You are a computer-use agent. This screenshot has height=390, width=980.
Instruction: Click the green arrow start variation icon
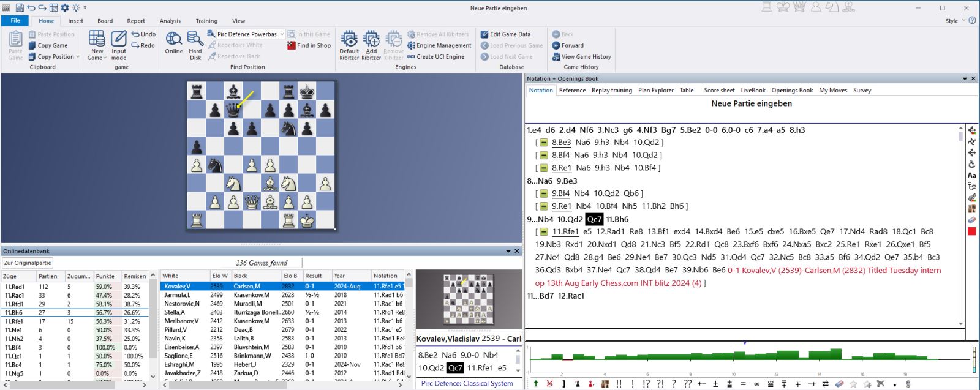point(536,384)
